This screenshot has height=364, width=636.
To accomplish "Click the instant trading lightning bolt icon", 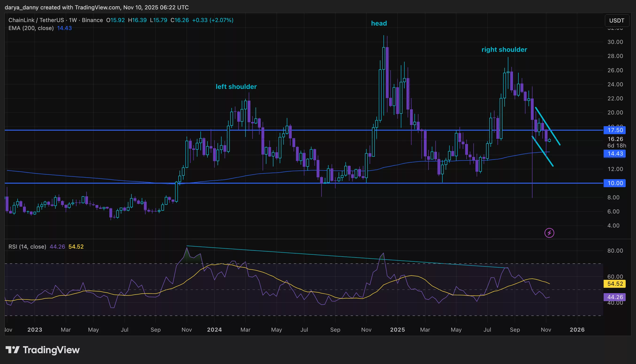I will (550, 233).
